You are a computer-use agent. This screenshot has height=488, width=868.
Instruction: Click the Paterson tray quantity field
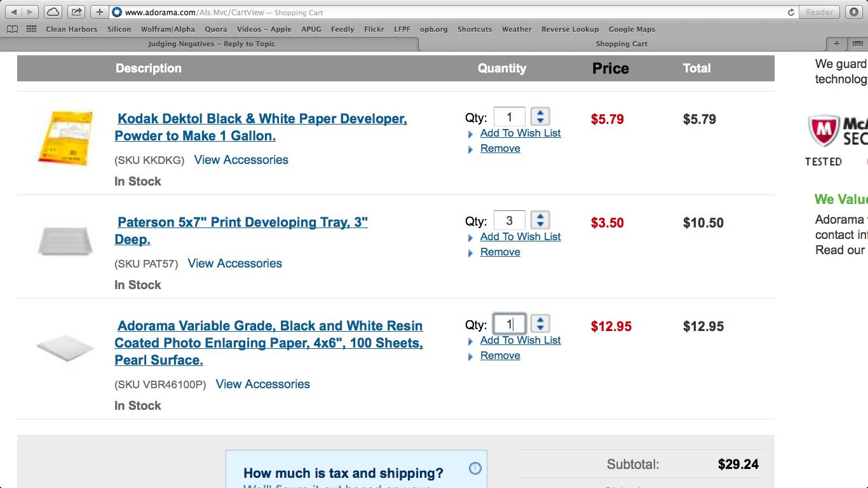pyautogui.click(x=509, y=220)
